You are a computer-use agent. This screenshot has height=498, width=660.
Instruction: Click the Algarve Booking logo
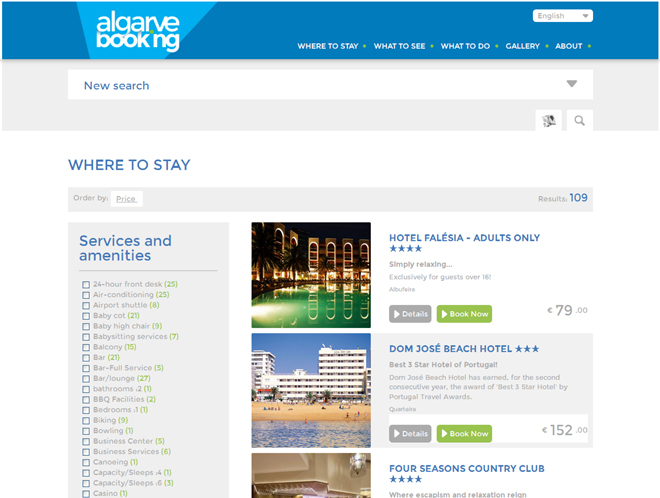pyautogui.click(x=138, y=32)
